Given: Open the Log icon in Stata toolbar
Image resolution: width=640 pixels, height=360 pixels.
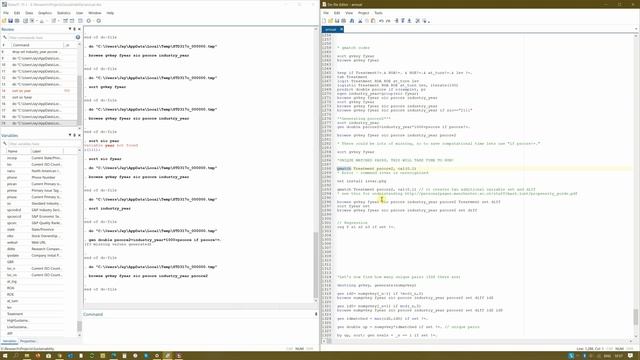Looking at the screenshot, I should (25, 21).
